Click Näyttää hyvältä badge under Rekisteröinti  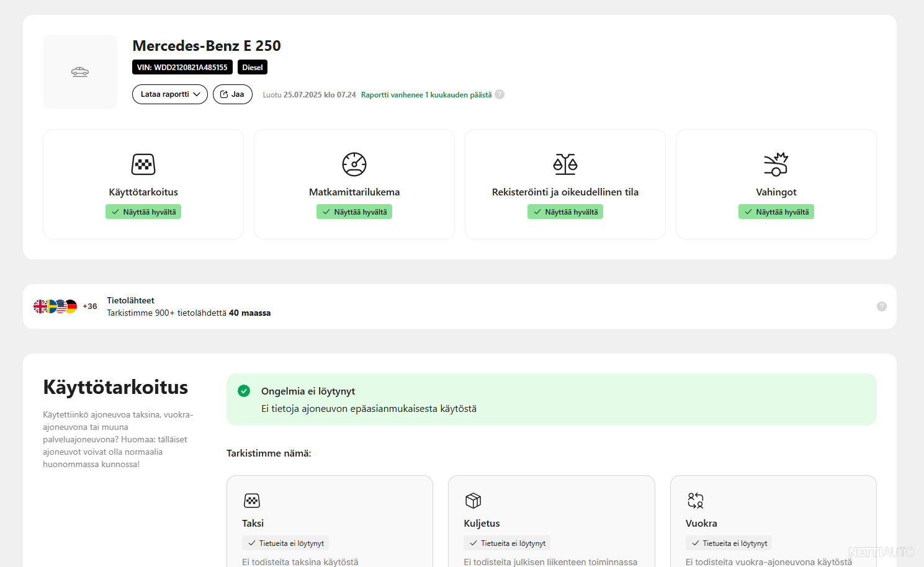pyautogui.click(x=565, y=212)
